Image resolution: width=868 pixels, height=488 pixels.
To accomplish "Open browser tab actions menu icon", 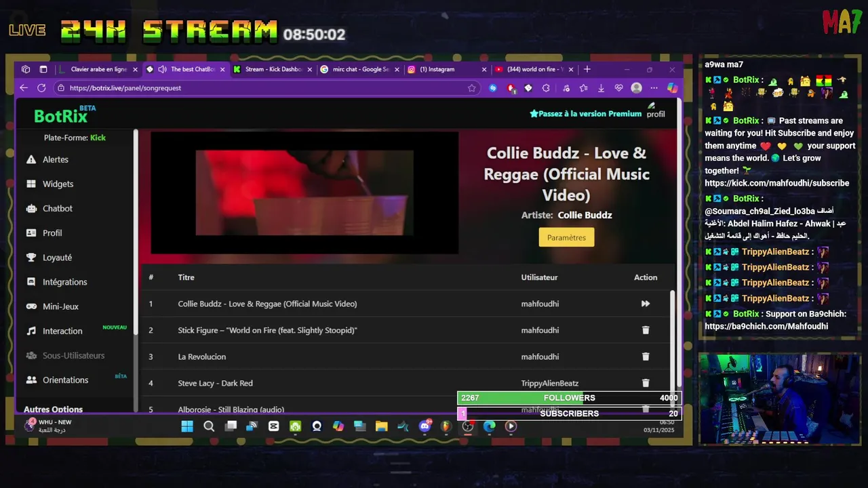I will click(x=43, y=69).
